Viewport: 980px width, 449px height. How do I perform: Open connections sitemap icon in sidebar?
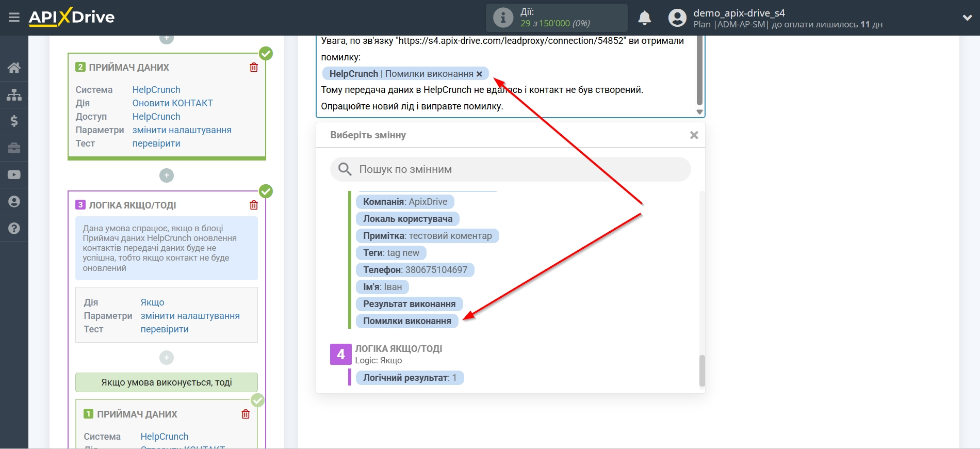14,94
